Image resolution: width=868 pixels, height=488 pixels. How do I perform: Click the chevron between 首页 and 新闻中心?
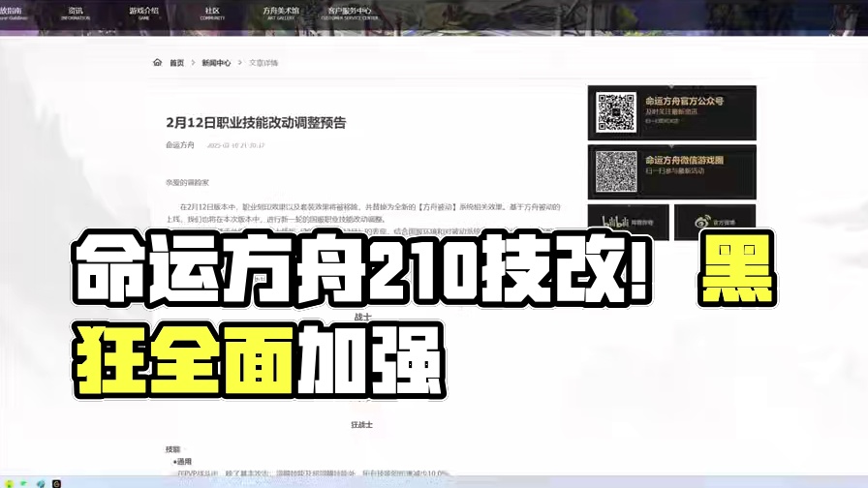193,63
